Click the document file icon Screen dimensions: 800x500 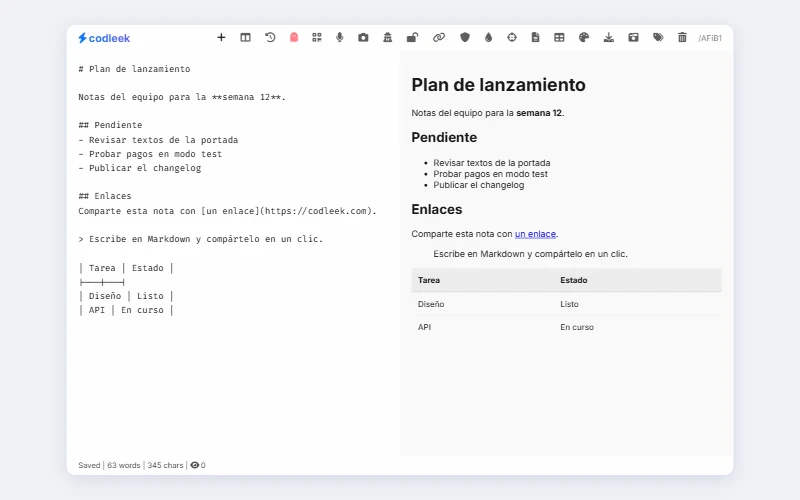535,37
